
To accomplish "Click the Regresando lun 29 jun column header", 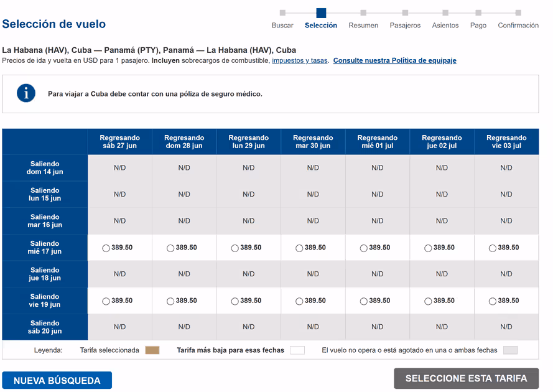I will coord(249,141).
